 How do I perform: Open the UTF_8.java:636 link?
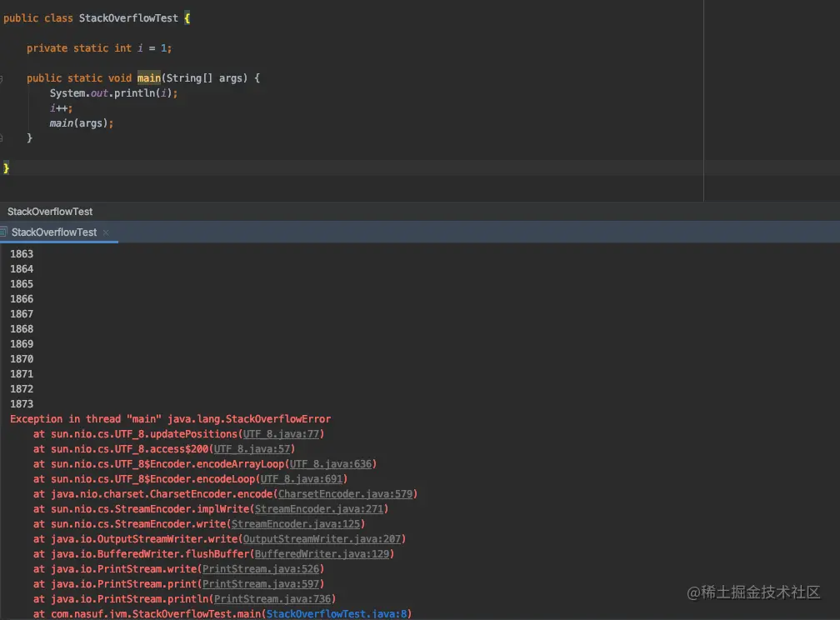pos(331,464)
